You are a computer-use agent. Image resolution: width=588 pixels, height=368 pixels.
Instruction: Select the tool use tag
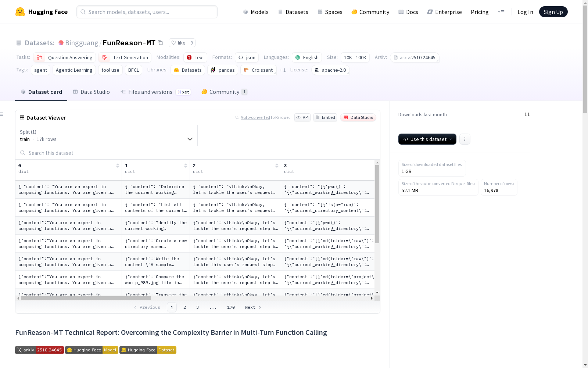pyautogui.click(x=110, y=70)
